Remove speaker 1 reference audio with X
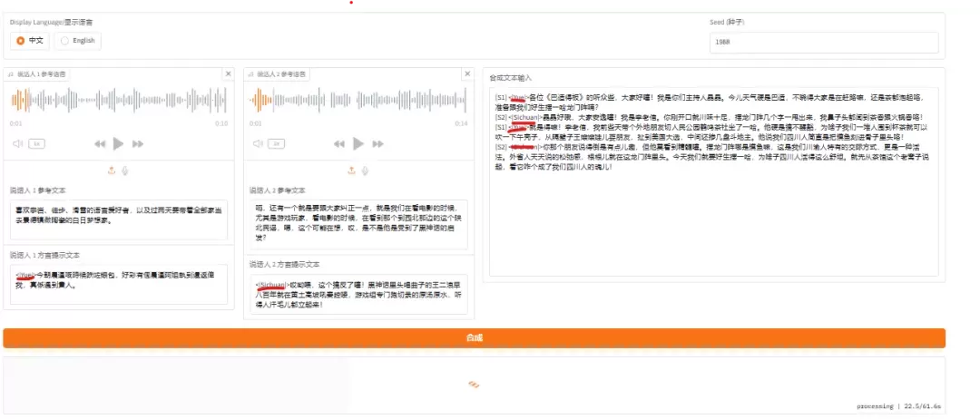Screen dimensions: 980x419 (x=228, y=73)
